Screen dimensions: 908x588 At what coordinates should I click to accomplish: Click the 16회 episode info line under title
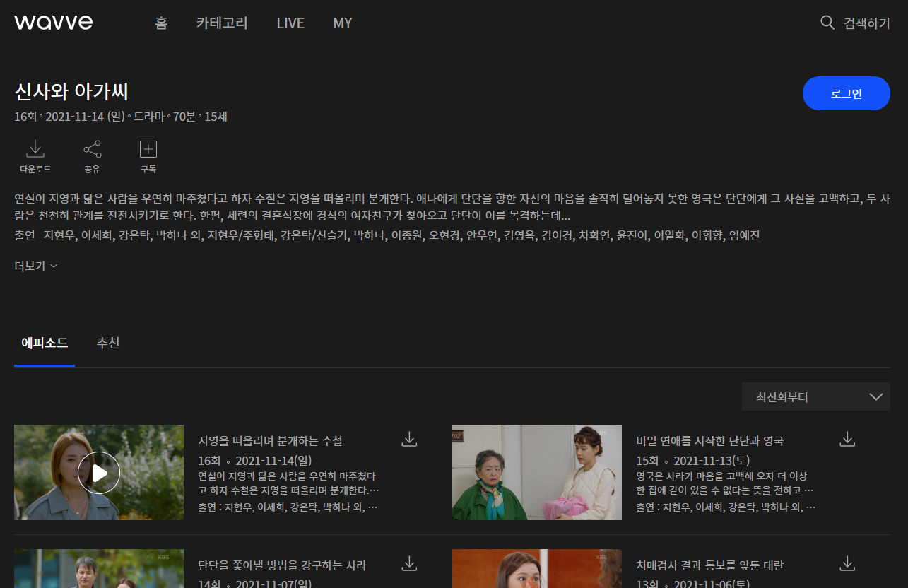pos(120,117)
